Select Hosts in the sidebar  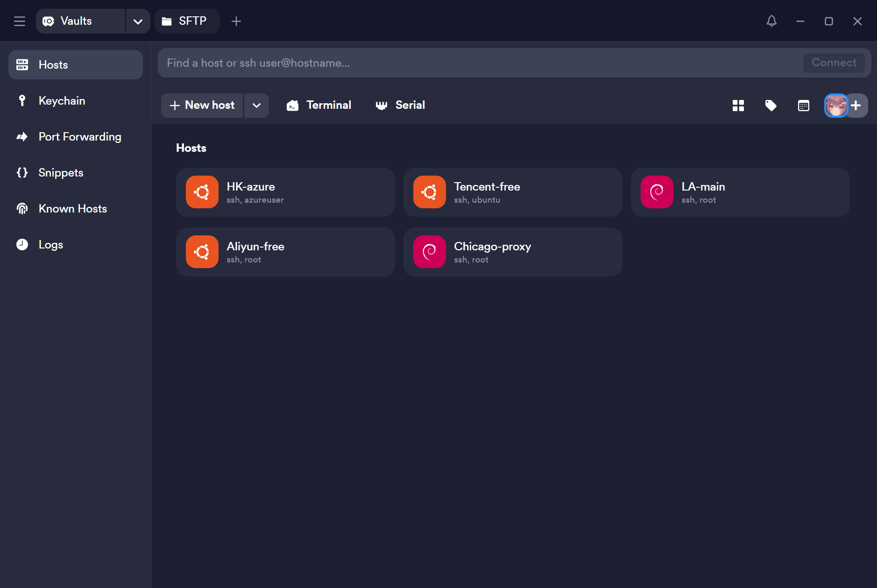coord(76,64)
